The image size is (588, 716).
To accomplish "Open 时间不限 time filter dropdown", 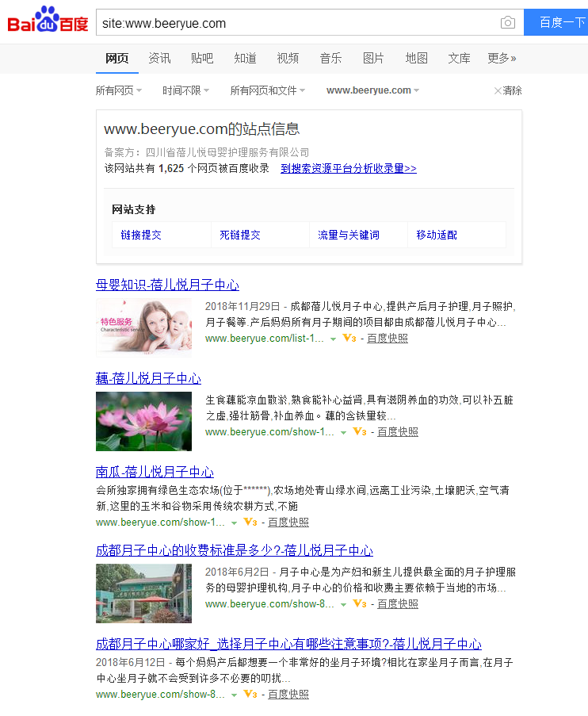I will click(x=185, y=90).
